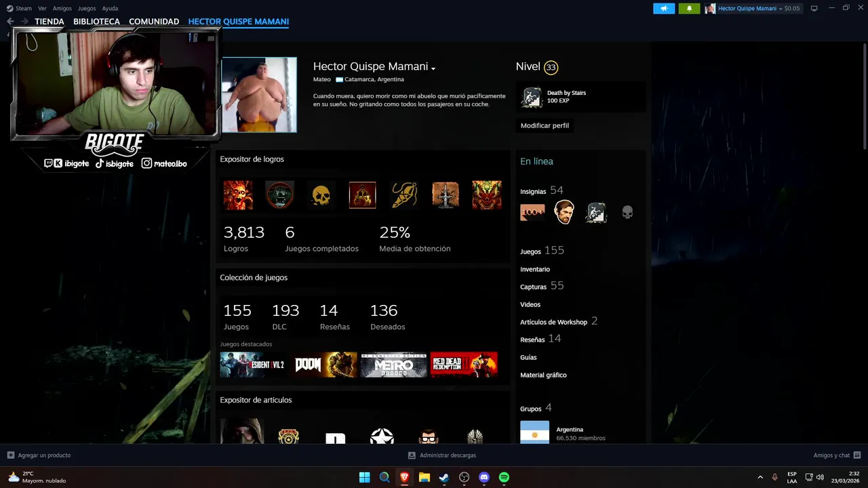Open Juegos 155 link in sidebar

pyautogui.click(x=542, y=251)
